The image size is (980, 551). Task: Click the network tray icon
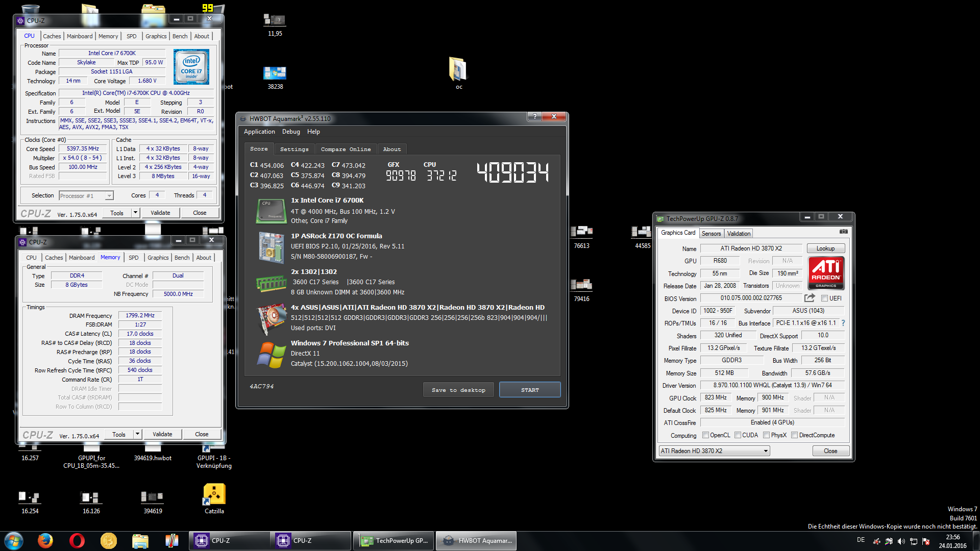(914, 541)
